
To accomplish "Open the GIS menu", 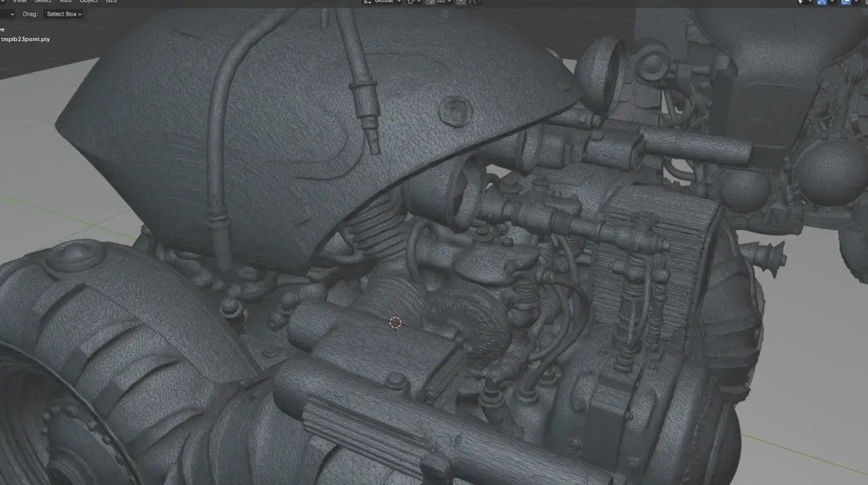I will (x=111, y=1).
